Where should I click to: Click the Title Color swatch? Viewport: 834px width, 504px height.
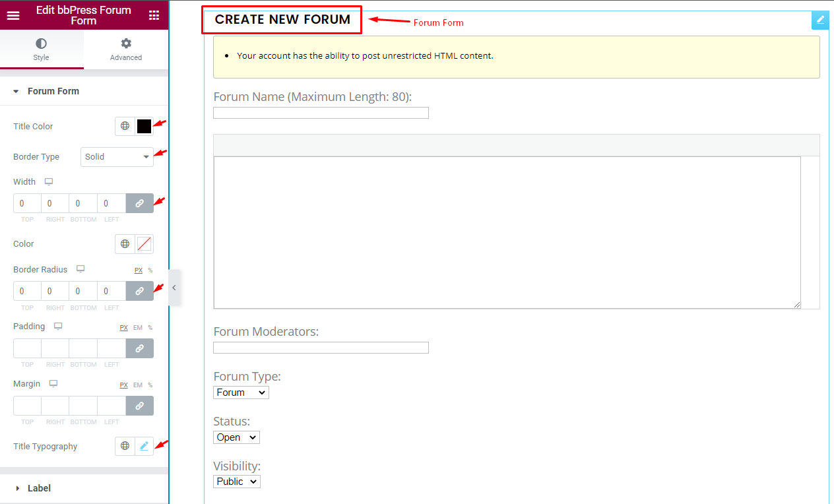click(144, 126)
